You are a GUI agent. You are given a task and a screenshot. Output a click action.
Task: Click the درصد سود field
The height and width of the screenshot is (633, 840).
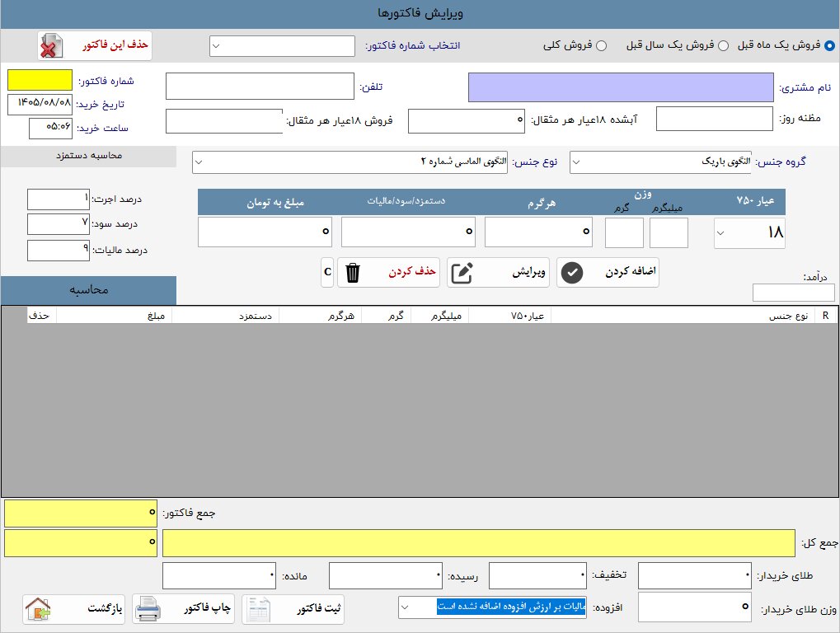pyautogui.click(x=59, y=224)
